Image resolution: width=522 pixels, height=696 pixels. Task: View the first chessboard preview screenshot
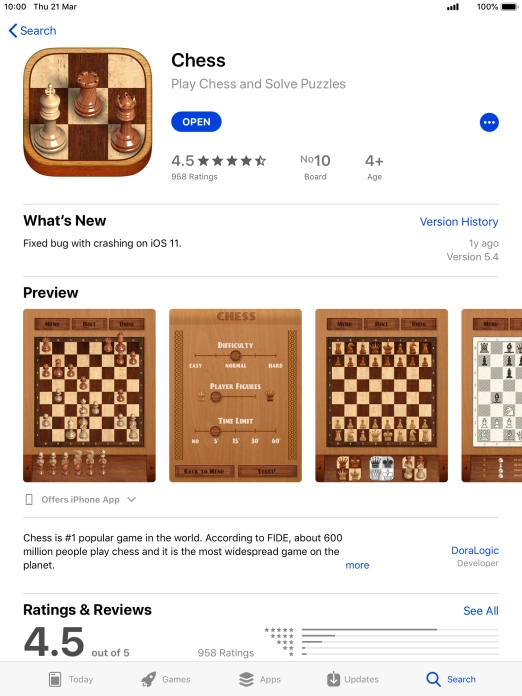coord(89,395)
